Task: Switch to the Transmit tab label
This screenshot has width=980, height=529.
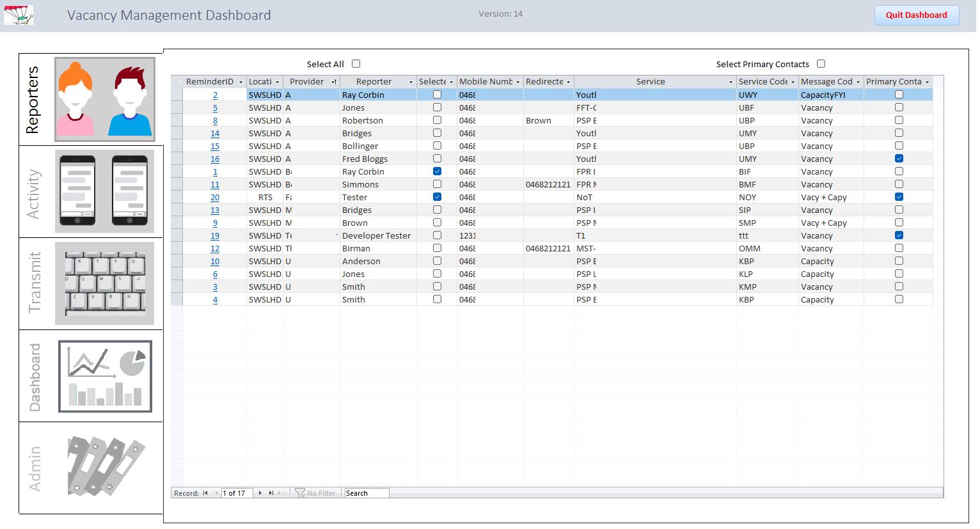Action: [x=35, y=282]
